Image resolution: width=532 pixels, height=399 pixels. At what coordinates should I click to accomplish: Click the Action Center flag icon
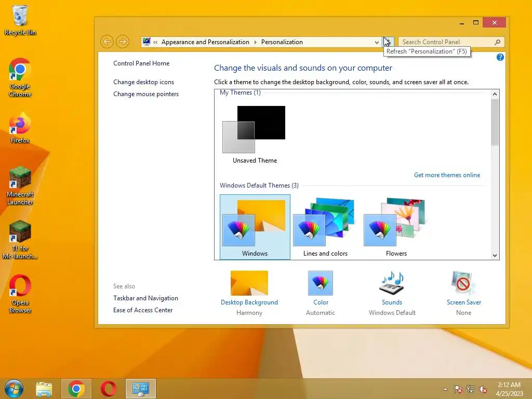(458, 389)
